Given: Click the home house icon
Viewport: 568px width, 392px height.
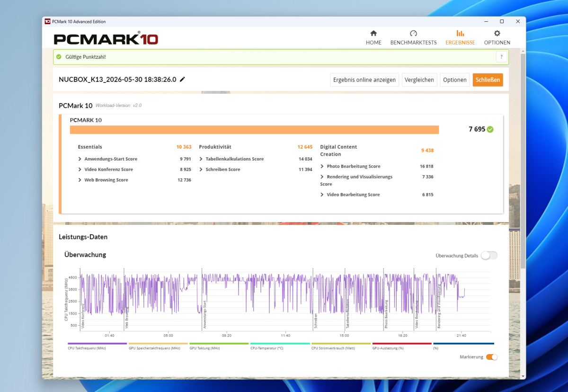Looking at the screenshot, I should [373, 33].
